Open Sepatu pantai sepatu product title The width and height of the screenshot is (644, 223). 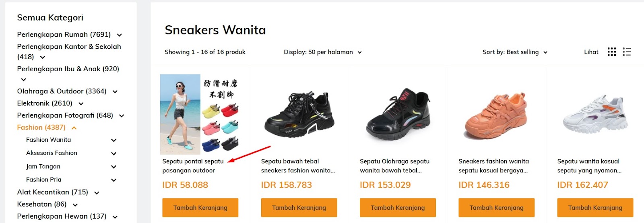pos(193,166)
